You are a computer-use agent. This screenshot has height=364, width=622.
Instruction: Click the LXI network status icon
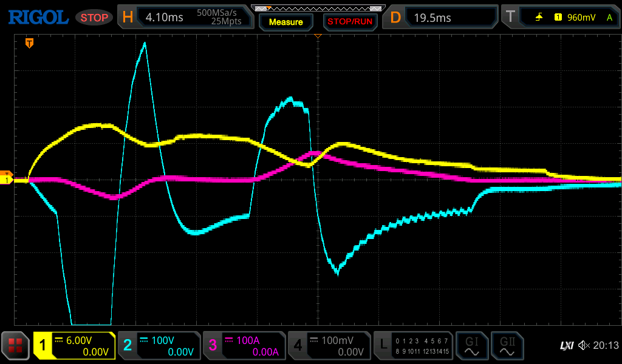pyautogui.click(x=566, y=346)
